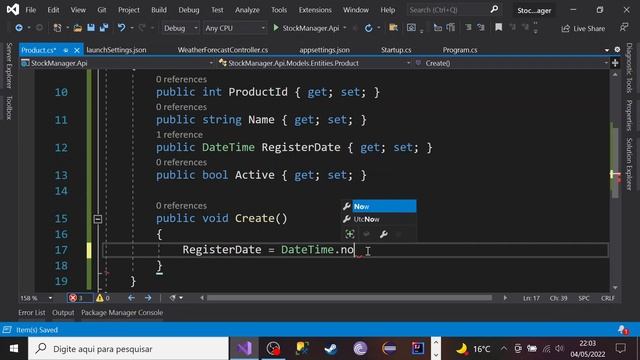Open the solution configuration Debug dropdown
640x360 pixels.
(x=180, y=28)
